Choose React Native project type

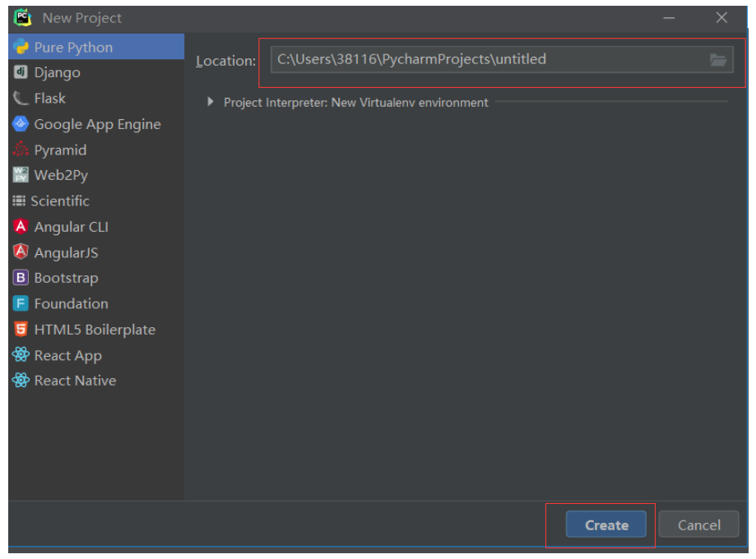pos(96,381)
